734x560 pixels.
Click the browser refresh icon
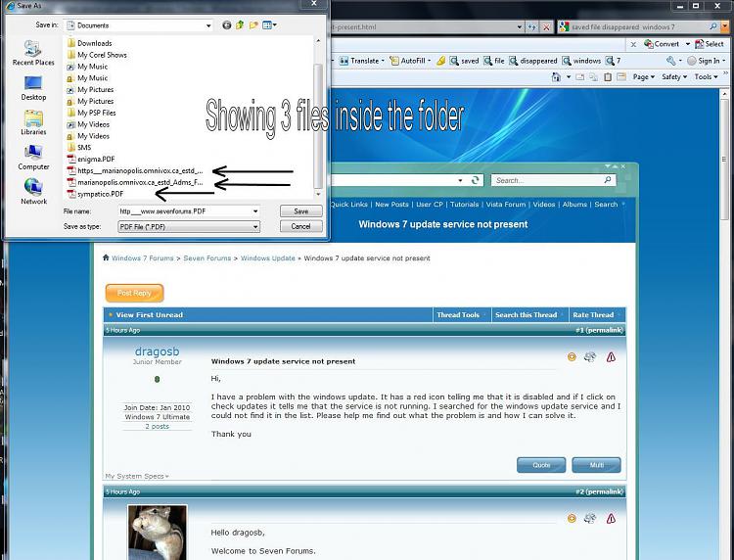(x=531, y=27)
